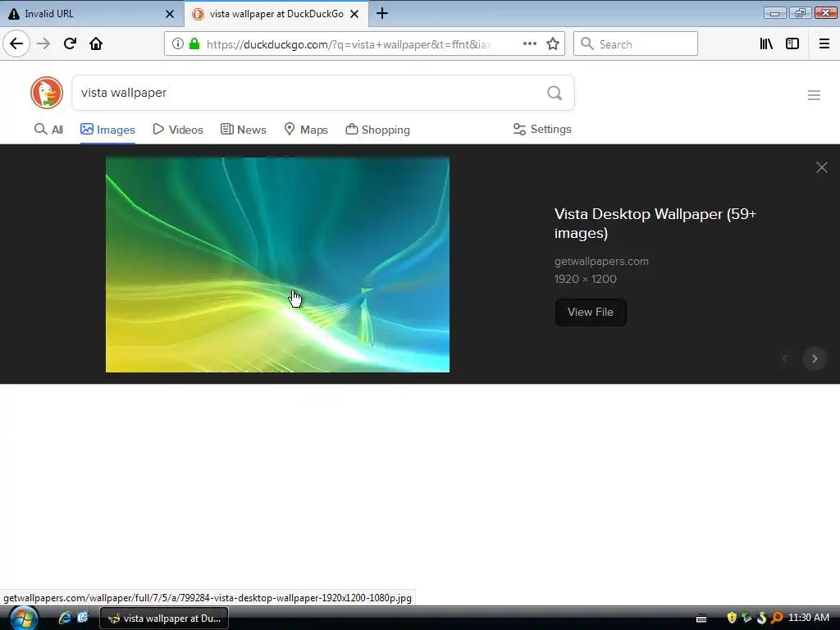The image size is (840, 630).
Task: Click the orange magnifier tray icon
Action: pyautogui.click(x=776, y=618)
